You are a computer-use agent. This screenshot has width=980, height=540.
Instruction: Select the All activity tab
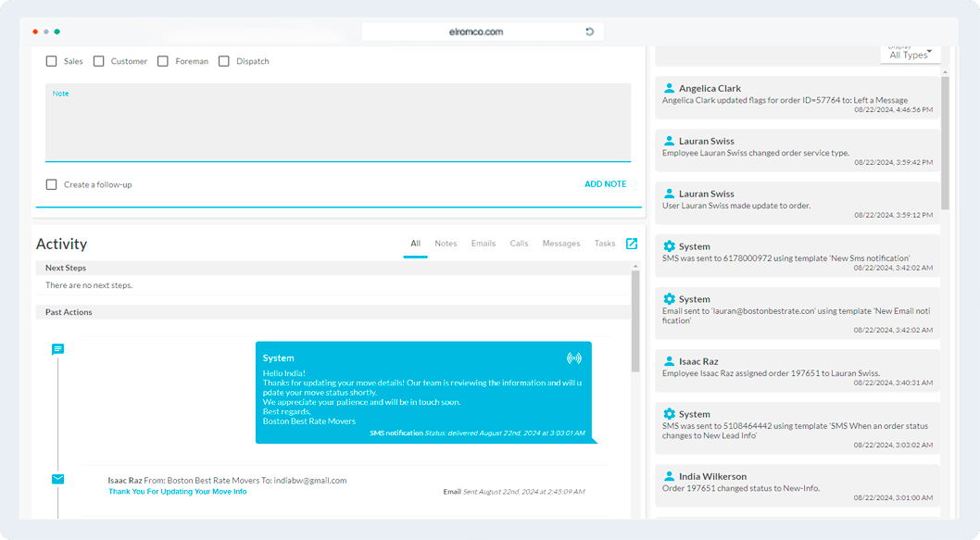coord(416,244)
